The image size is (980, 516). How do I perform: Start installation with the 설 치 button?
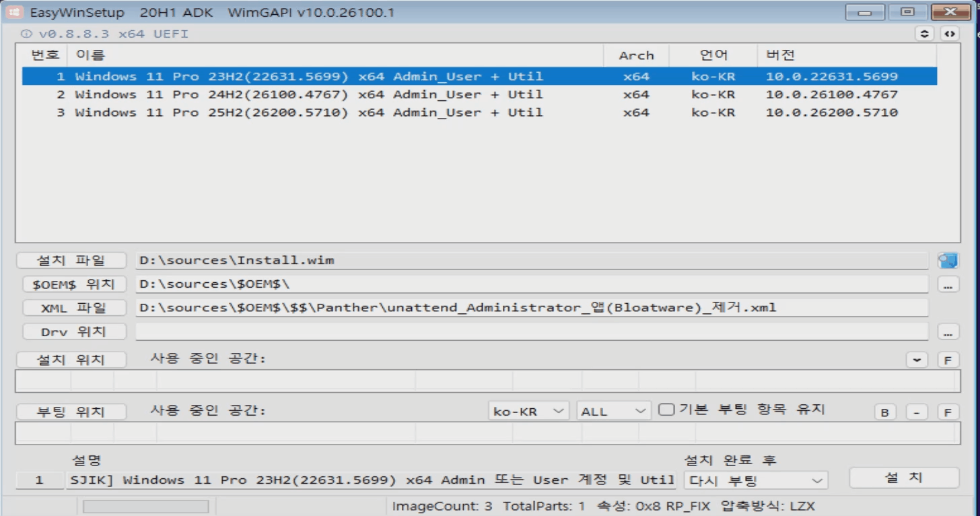point(903,478)
